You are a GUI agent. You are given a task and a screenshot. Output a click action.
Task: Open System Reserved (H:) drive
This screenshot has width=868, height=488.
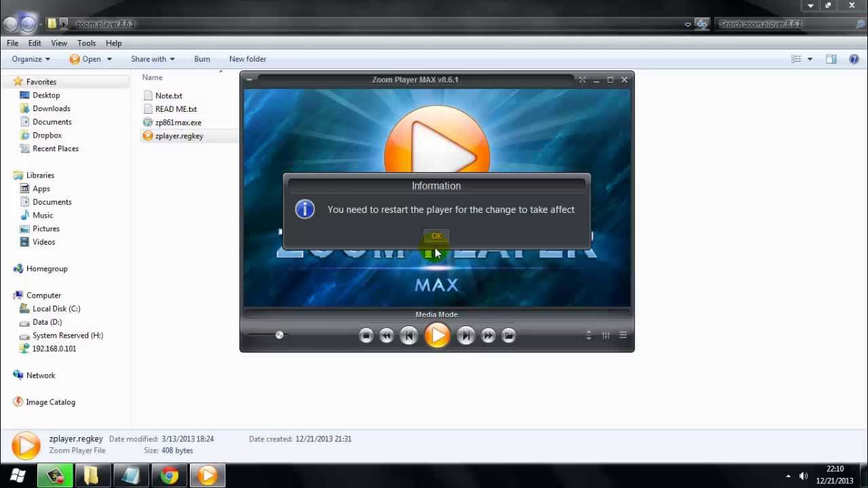click(x=68, y=335)
